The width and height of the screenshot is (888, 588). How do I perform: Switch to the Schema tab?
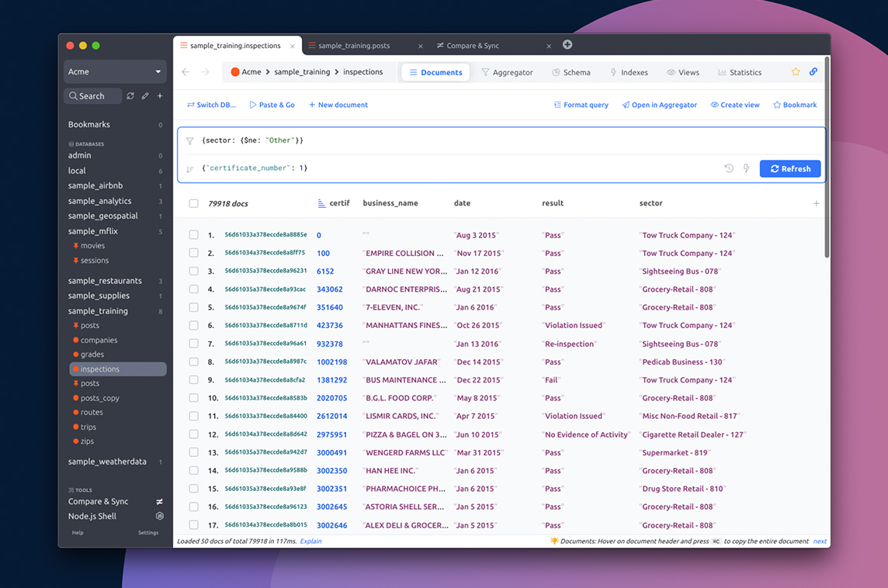(x=571, y=72)
